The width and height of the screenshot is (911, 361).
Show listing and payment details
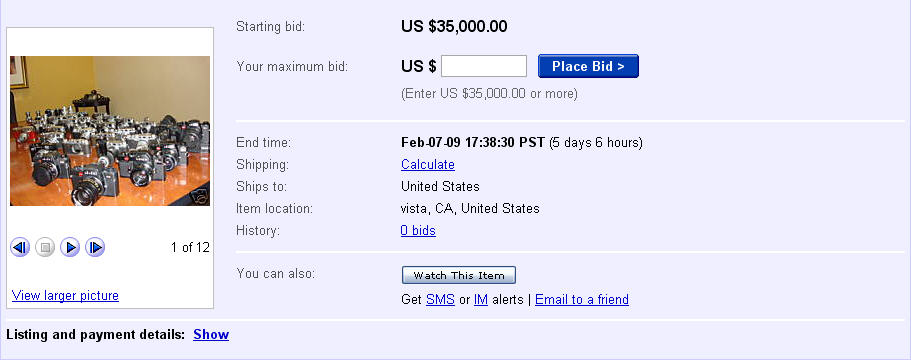click(x=211, y=334)
